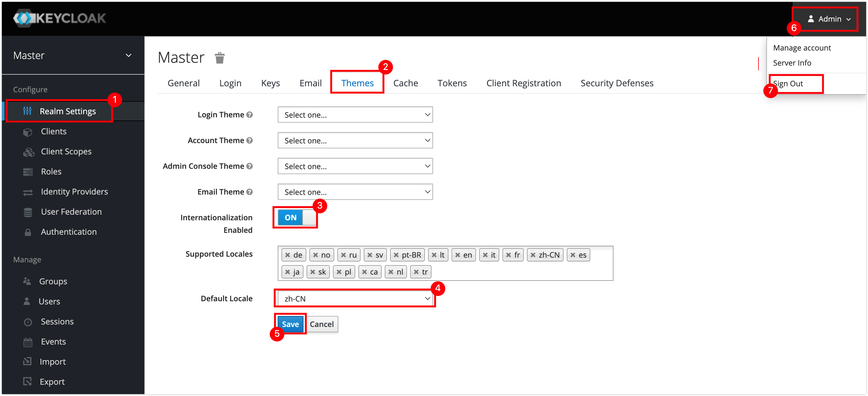This screenshot has height=396, width=868.
Task: Click the Clients sidebar icon
Action: [x=28, y=131]
